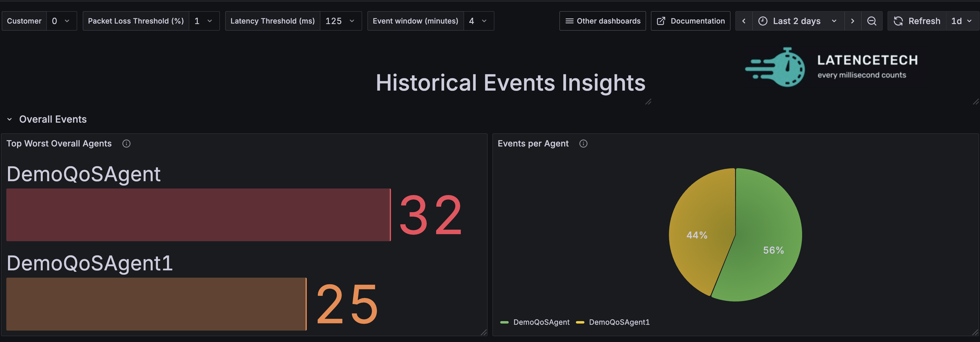Viewport: 980px width, 342px height.
Task: Shift time range backward with left arrow
Action: pos(744,21)
